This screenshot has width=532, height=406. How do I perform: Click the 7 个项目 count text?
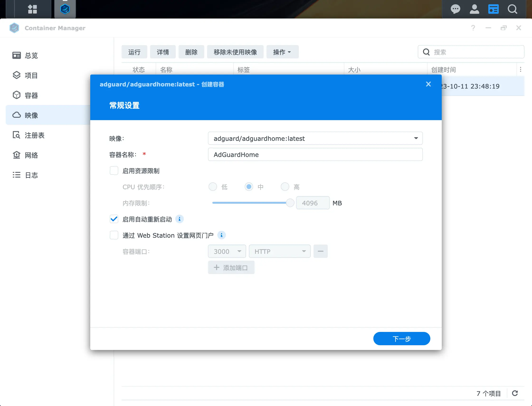tap(489, 393)
